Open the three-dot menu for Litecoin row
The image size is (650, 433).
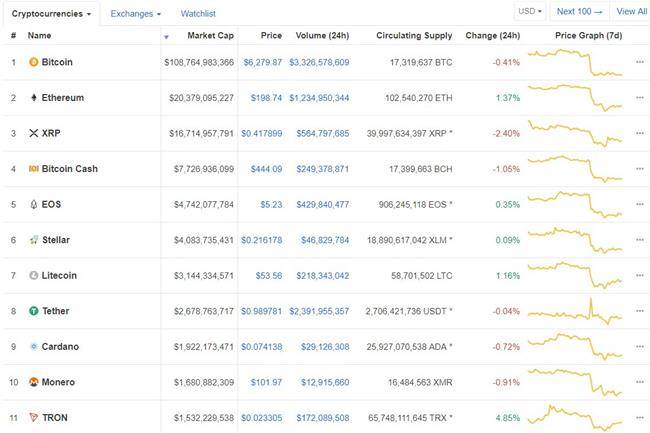640,276
